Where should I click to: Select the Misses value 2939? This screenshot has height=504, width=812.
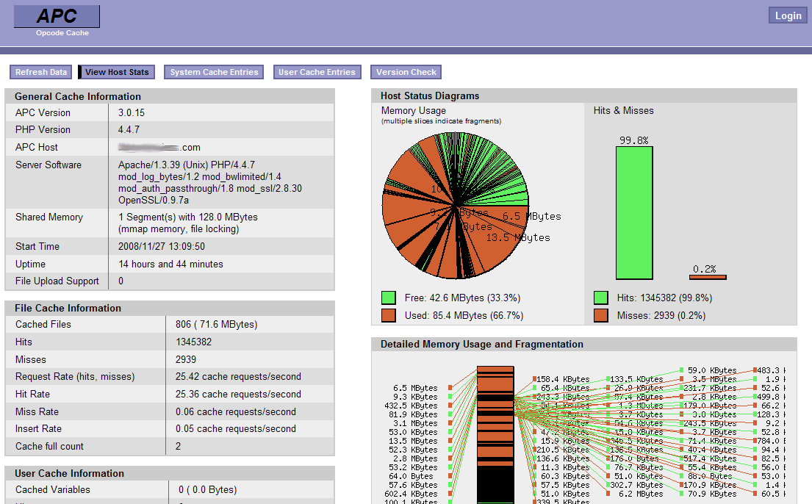[x=186, y=359]
